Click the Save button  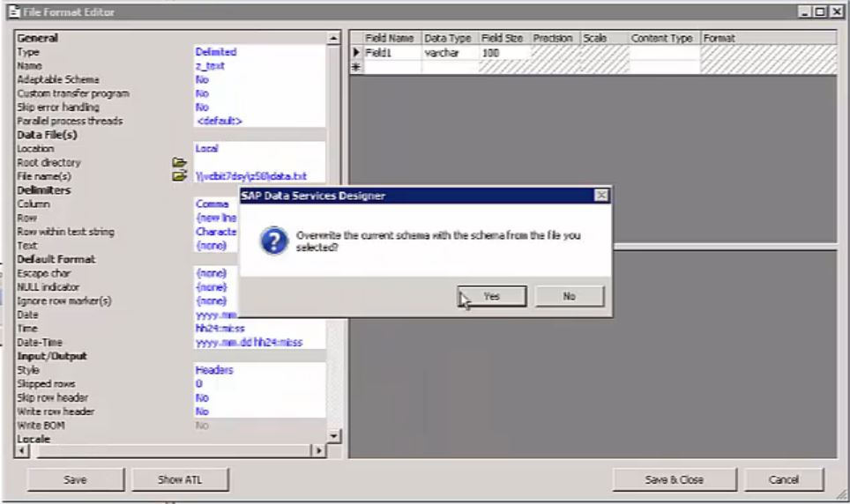pos(75,479)
